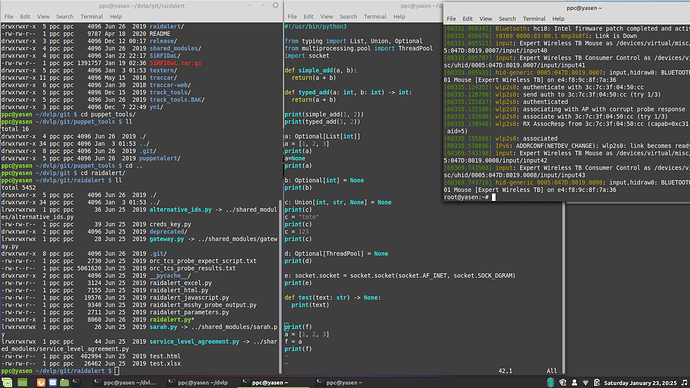Click 'raidalert.py*' in the file listing

pyautogui.click(x=172, y=319)
